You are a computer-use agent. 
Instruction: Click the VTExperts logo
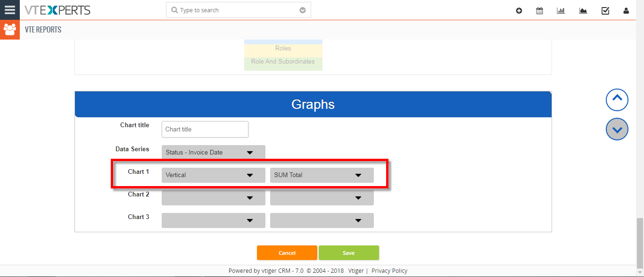click(x=58, y=10)
